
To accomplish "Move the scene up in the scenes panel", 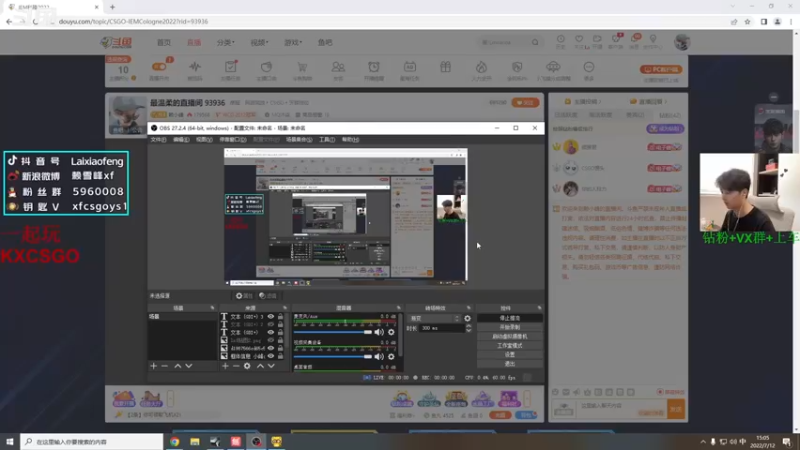I will 178,366.
